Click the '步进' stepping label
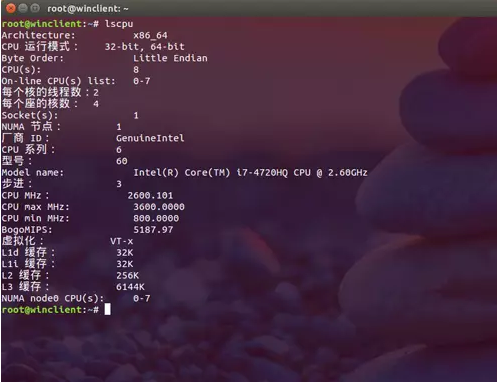Image resolution: width=497 pixels, height=382 pixels. click(x=17, y=184)
